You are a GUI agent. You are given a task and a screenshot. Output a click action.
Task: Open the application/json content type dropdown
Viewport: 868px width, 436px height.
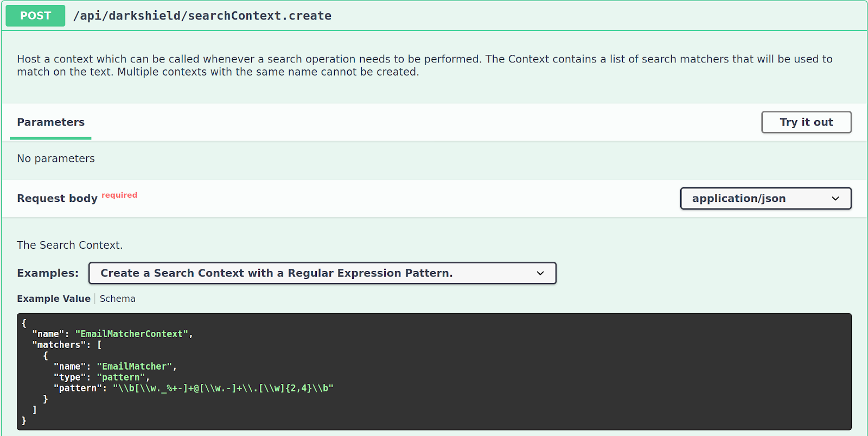point(765,198)
